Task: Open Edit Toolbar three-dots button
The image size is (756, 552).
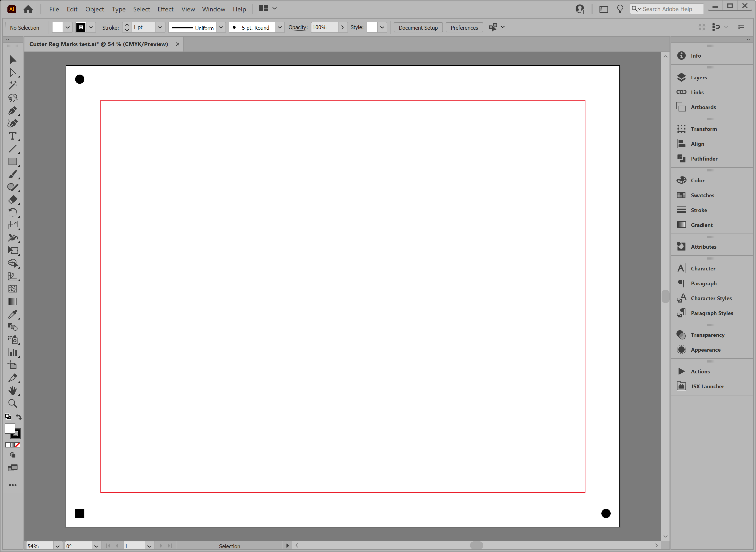Action: (13, 485)
